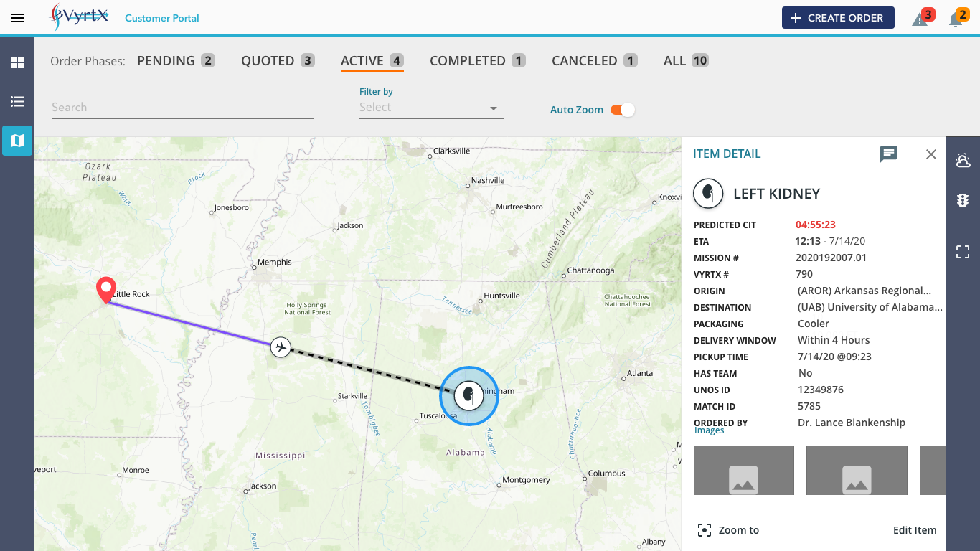The height and width of the screenshot is (551, 980).
Task: Open the first image placeholder thumbnail
Action: (x=744, y=470)
